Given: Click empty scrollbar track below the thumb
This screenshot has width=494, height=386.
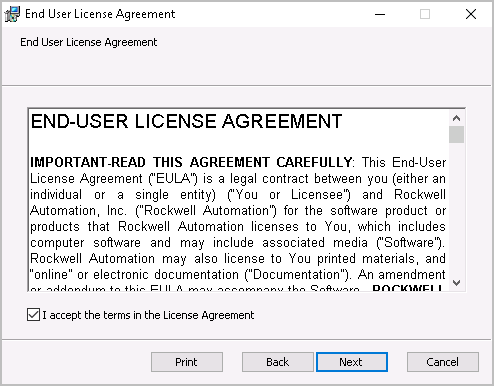Looking at the screenshot, I should tap(456, 209).
